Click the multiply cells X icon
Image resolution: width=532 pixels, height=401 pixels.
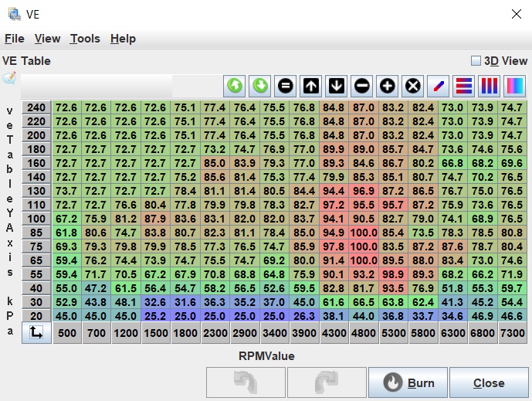[x=413, y=85]
